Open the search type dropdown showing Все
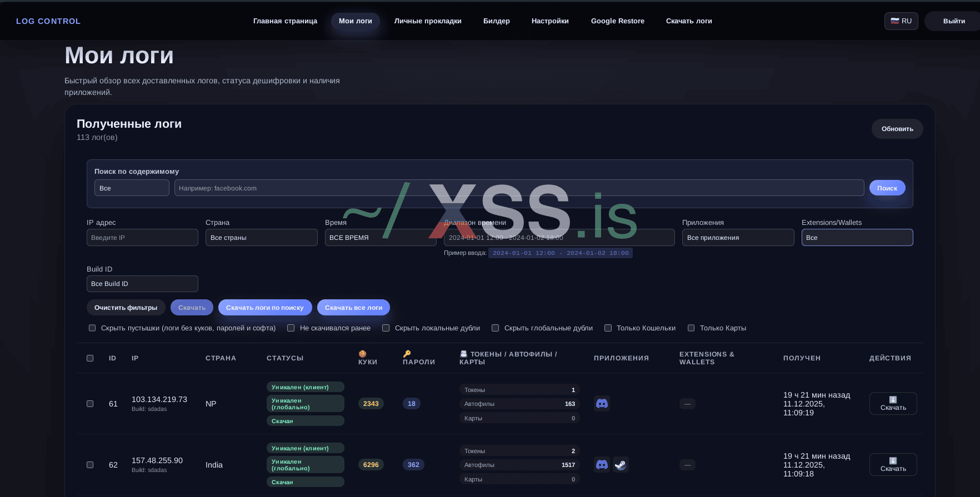Viewport: 980px width, 497px height. coord(132,188)
